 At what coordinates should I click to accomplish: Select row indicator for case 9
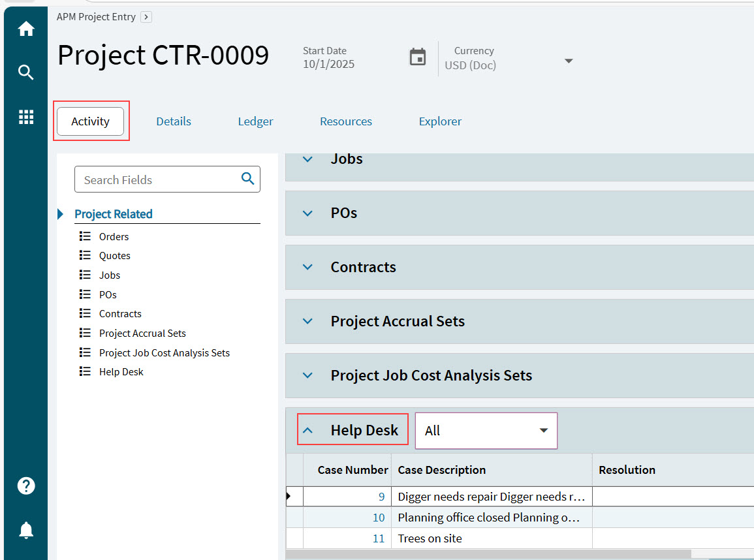point(294,497)
